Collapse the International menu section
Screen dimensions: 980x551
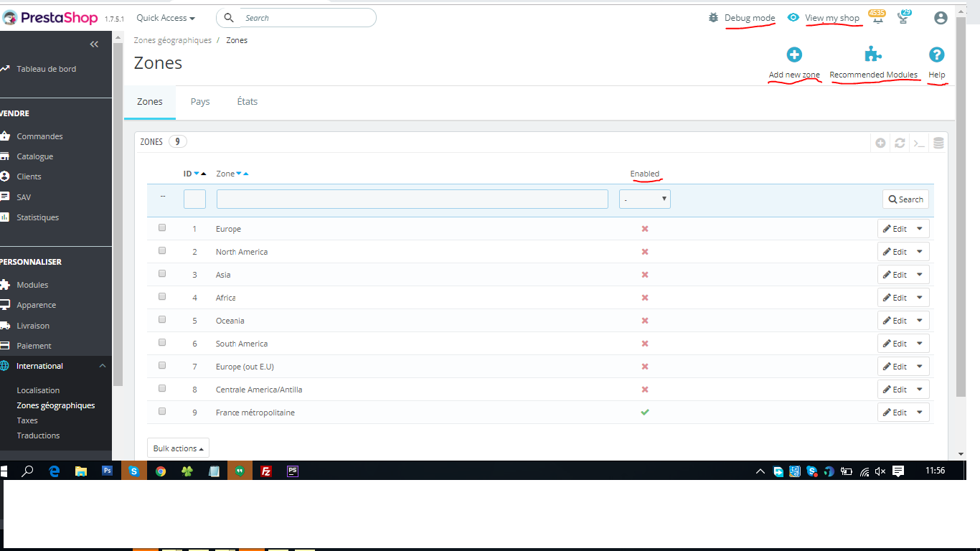(x=103, y=366)
